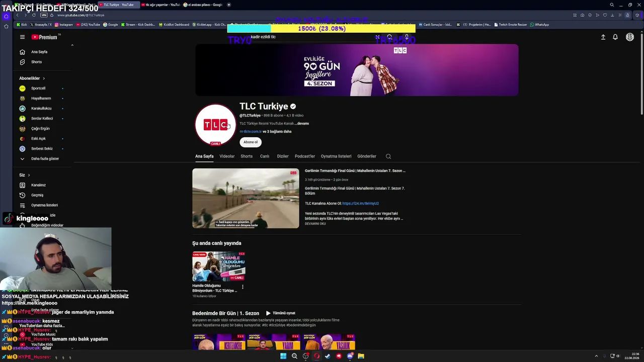Click the YouTube upload/create icon

point(603,37)
